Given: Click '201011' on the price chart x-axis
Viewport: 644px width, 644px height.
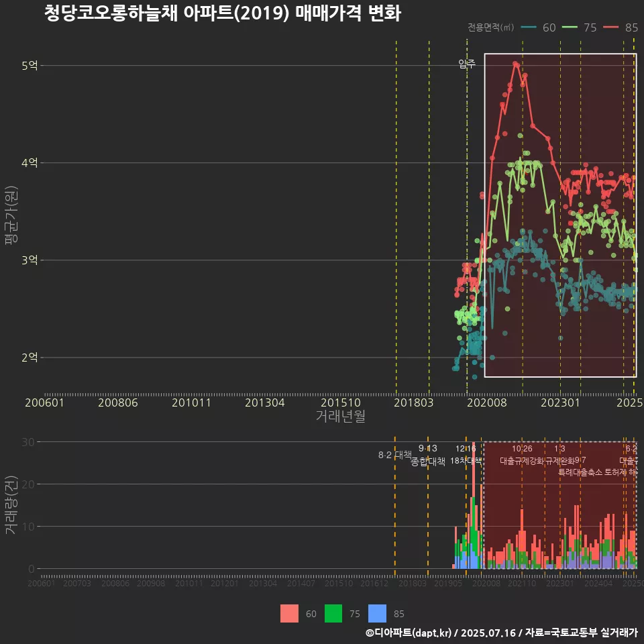Looking at the screenshot, I should coord(191,402).
